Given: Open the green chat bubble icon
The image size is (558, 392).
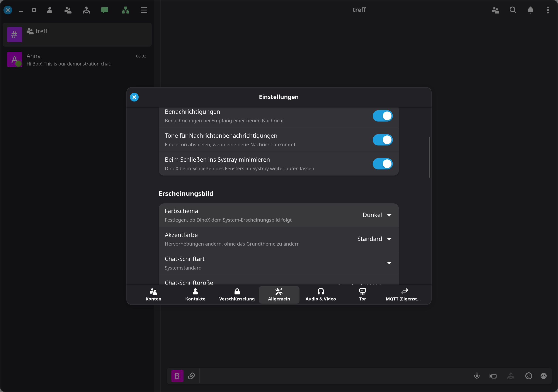Looking at the screenshot, I should 104,10.
